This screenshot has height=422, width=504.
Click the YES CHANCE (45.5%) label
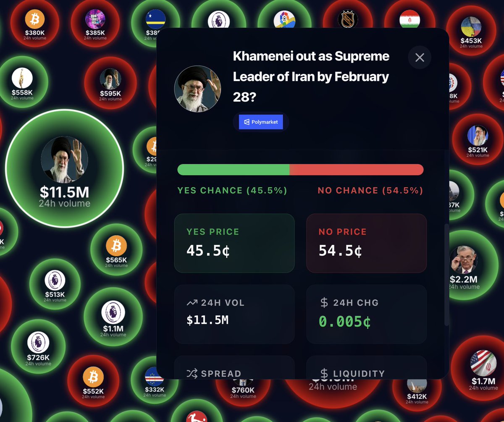[x=232, y=191]
